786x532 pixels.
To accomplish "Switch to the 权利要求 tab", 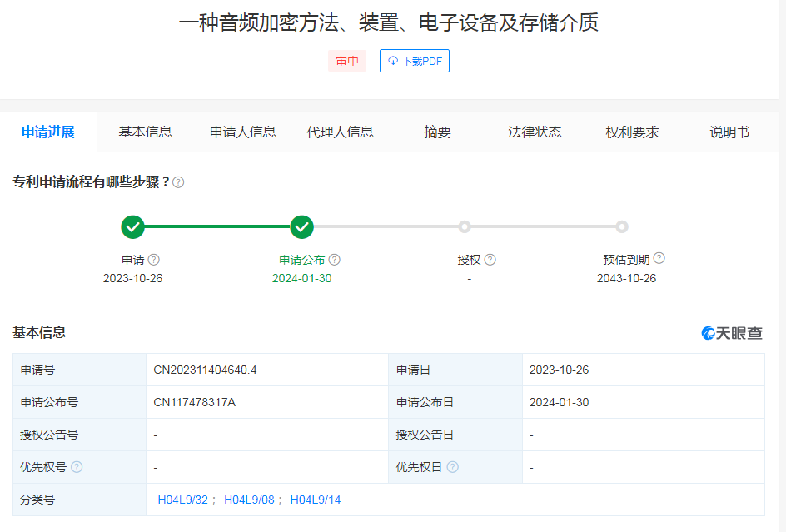I will [632, 132].
